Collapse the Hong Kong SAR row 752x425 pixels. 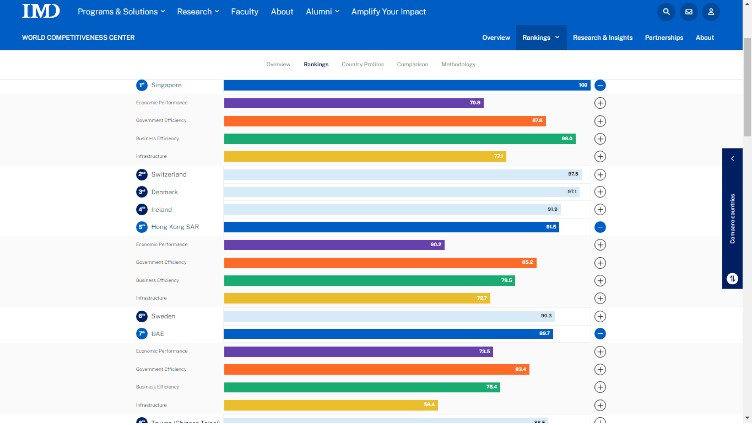coord(600,227)
